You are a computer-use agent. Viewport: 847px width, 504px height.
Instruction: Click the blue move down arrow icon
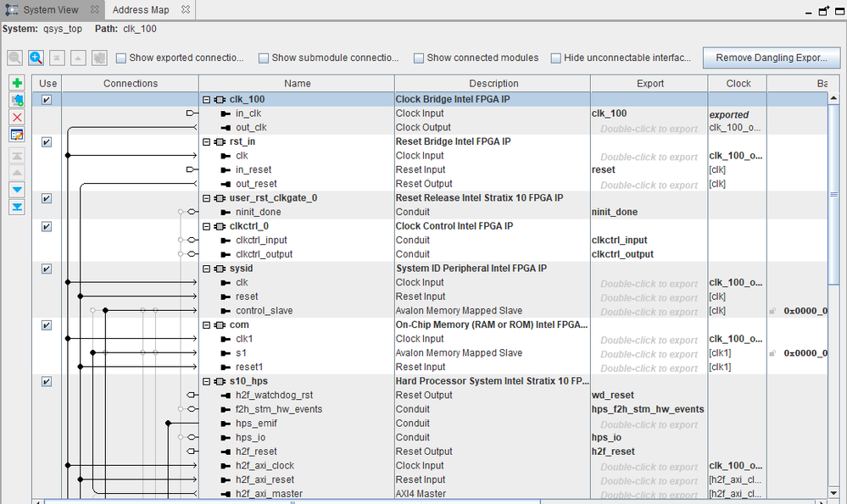click(17, 189)
